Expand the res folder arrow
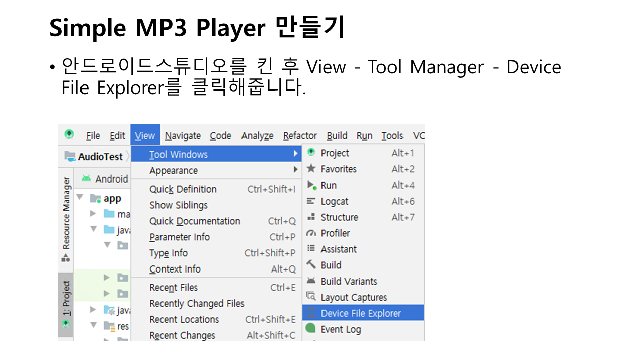This screenshot has width=644, height=362. tap(93, 326)
